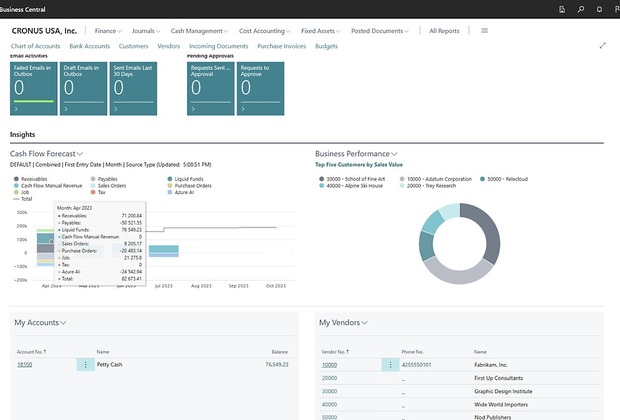The width and height of the screenshot is (620, 420).
Task: Go to Bank Accounts
Action: click(89, 46)
